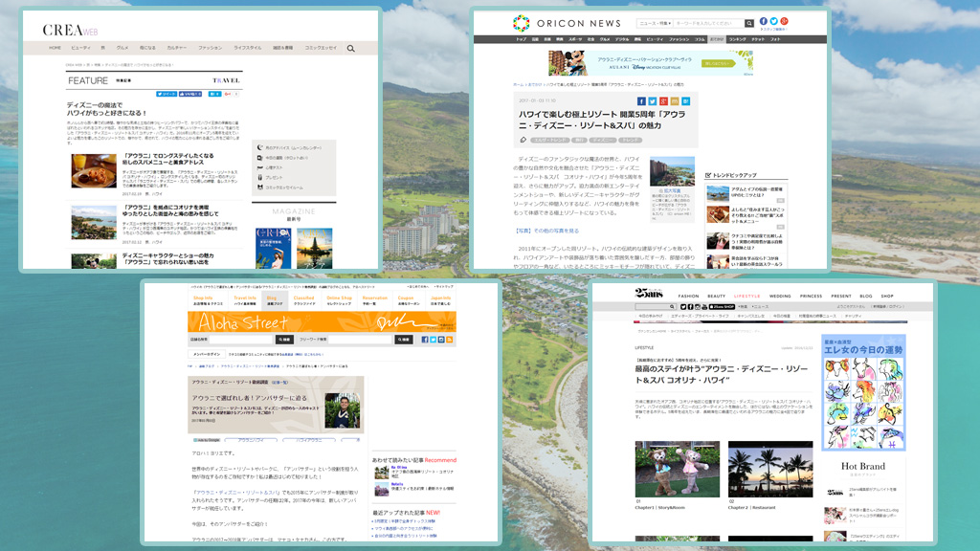
Task: Open the ambassador portrait photo on Aloha Street
Action: 343,410
